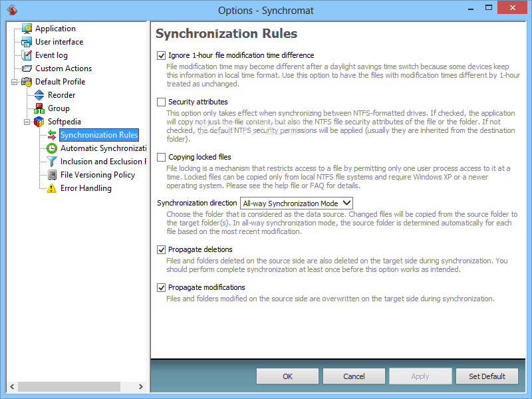Enable the Copying locked files checkbox
This screenshot has height=399, width=532.
[x=161, y=157]
